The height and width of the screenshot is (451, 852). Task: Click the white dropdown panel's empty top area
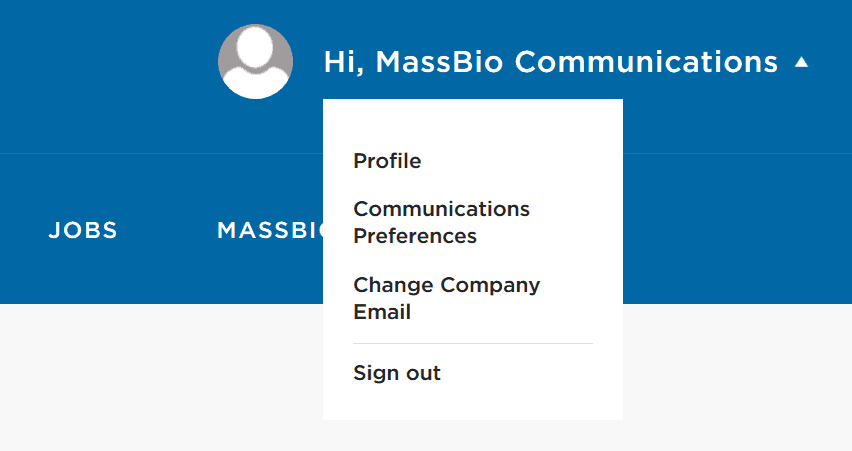pyautogui.click(x=473, y=122)
